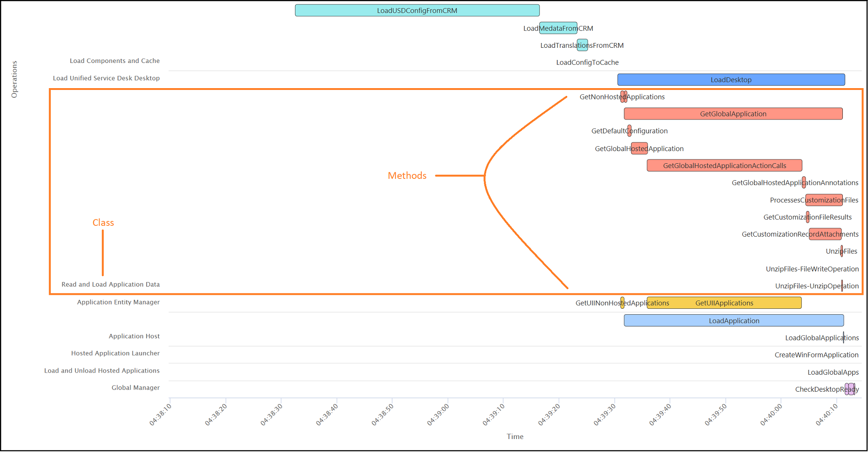Screen dimensions: 868x452
Task: Click the Application Host row label
Action: pos(134,336)
